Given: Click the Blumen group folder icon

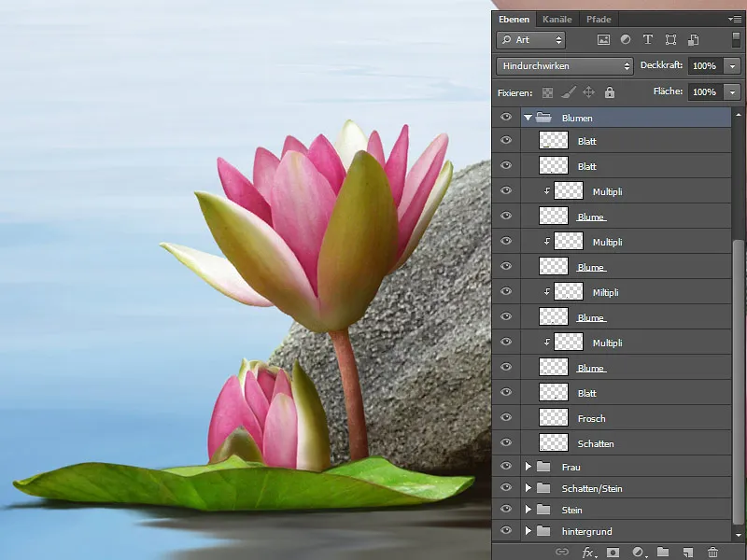Looking at the screenshot, I should click(x=543, y=118).
